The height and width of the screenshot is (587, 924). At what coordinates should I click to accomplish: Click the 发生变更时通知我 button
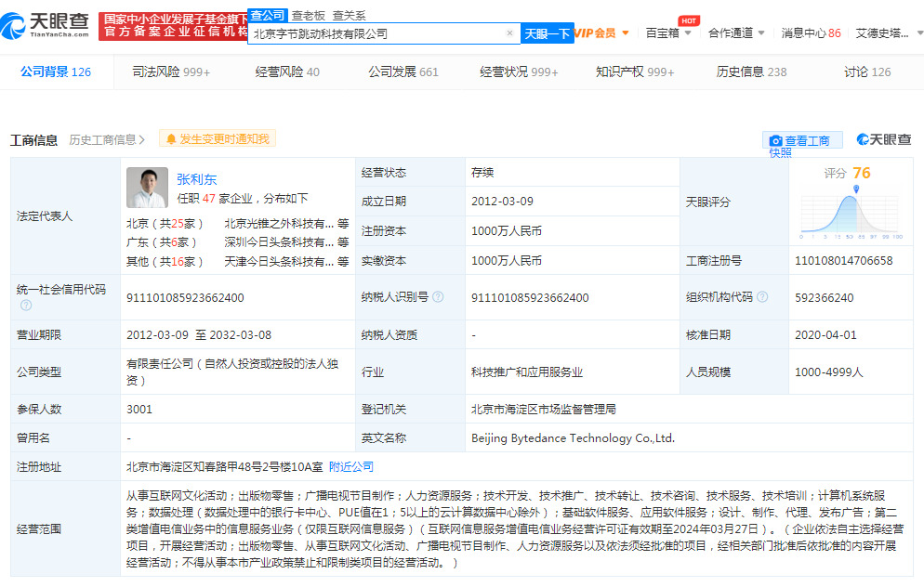[x=218, y=139]
